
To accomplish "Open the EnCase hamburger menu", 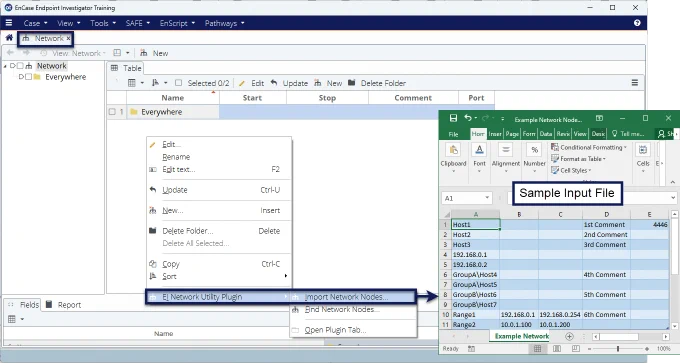I will coord(9,23).
